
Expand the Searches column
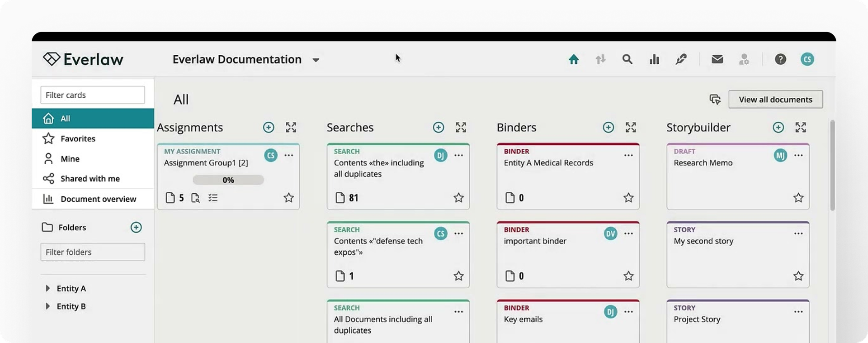click(461, 128)
